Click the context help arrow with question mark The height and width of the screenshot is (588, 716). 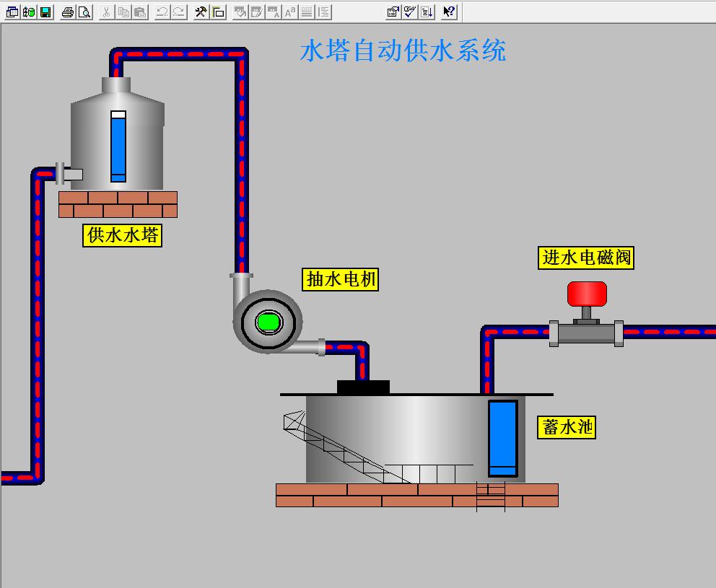[x=449, y=12]
